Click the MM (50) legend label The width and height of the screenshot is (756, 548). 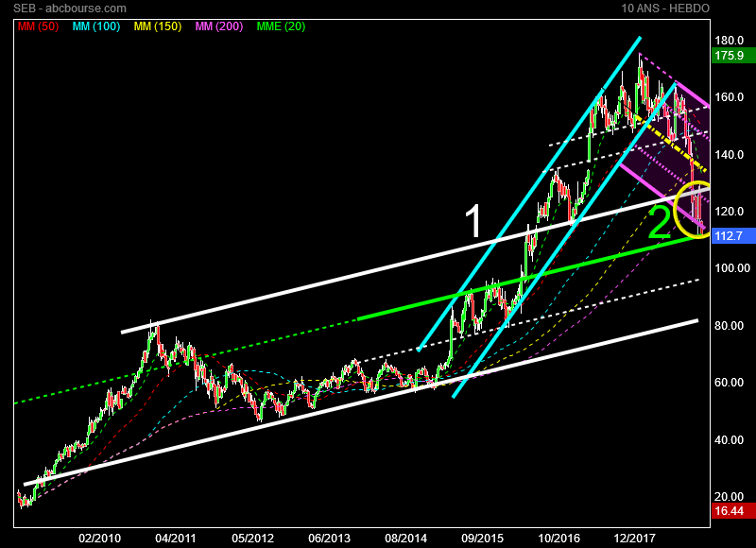pyautogui.click(x=38, y=26)
